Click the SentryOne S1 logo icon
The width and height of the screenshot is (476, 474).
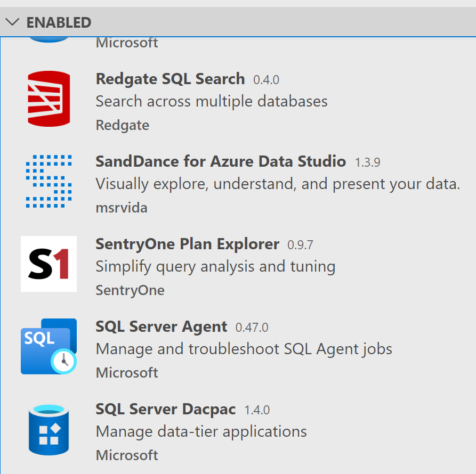coord(49,264)
